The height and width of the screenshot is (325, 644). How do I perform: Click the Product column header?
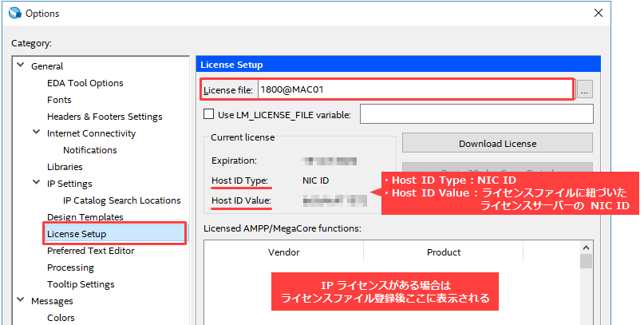click(444, 252)
